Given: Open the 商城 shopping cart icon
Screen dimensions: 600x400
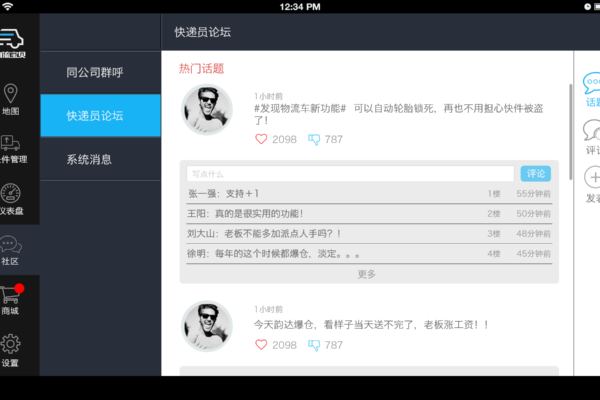Looking at the screenshot, I should click(11, 296).
